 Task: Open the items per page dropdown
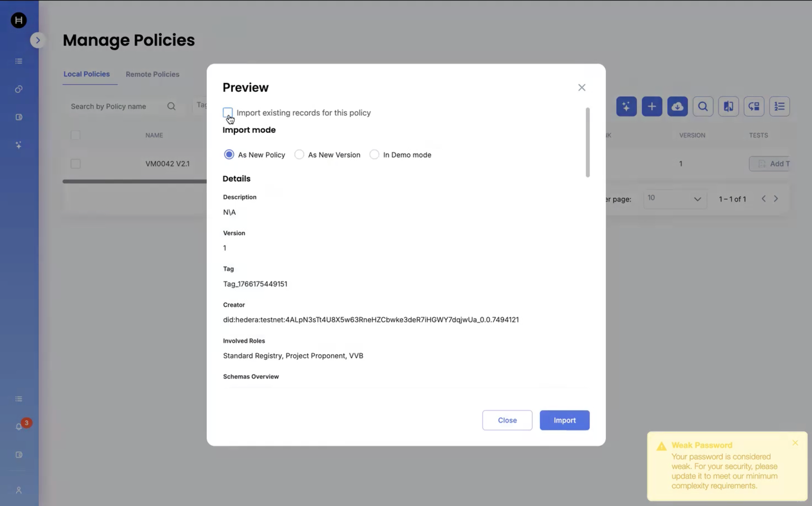(x=675, y=199)
